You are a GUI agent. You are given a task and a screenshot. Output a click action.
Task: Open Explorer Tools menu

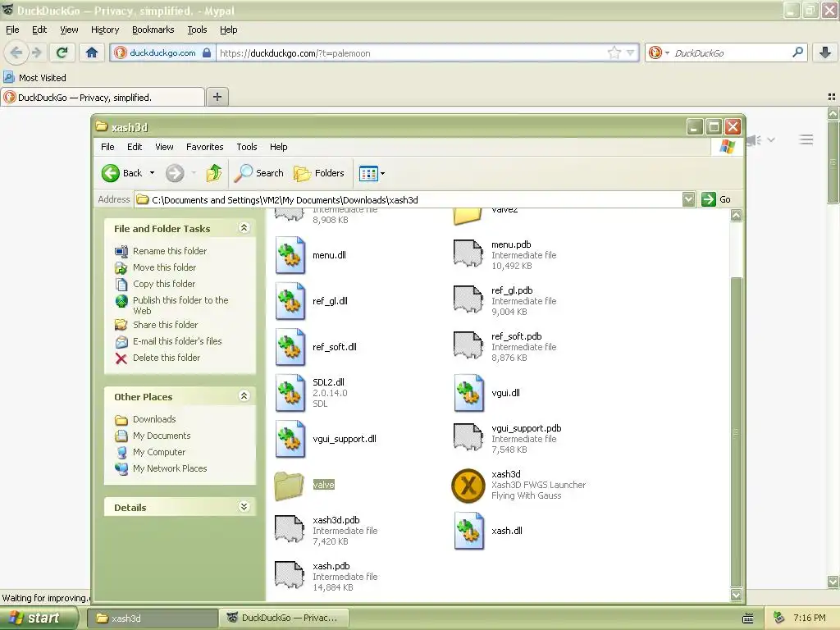pos(247,147)
